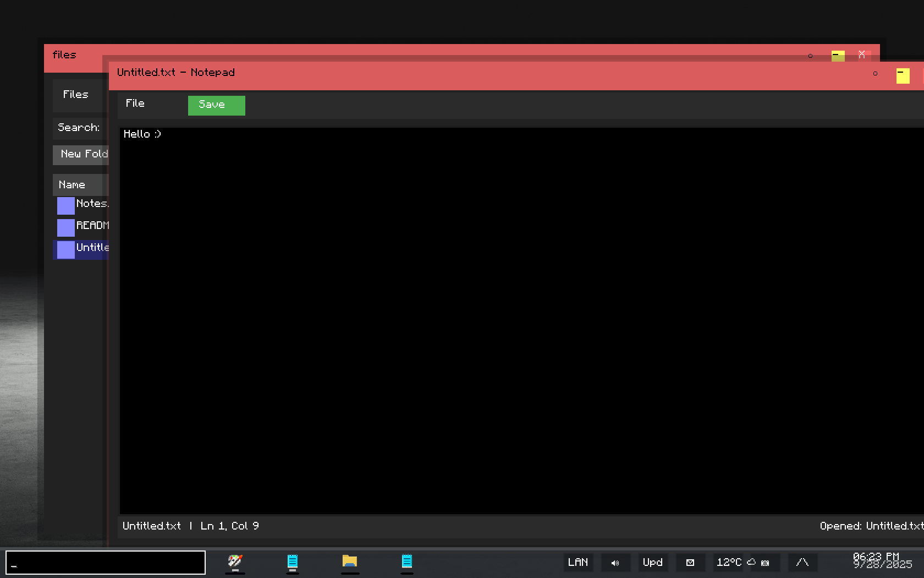Open the Notepad File menu
Viewport: 924px width, 578px height.
(135, 103)
